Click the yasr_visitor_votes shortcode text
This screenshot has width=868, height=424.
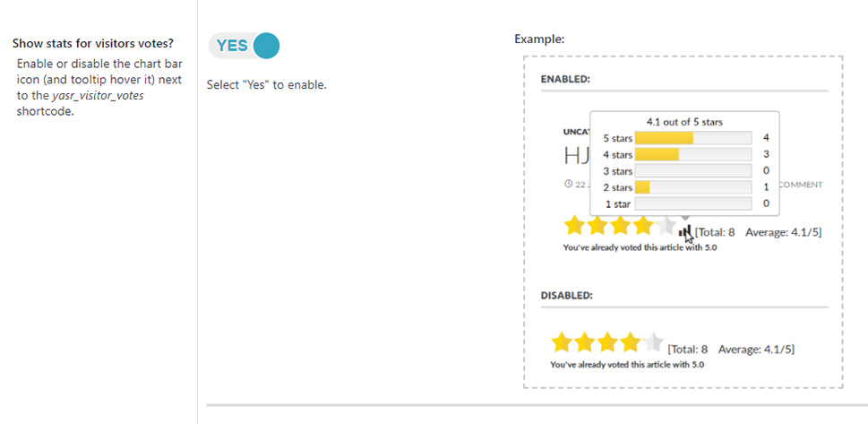click(98, 95)
